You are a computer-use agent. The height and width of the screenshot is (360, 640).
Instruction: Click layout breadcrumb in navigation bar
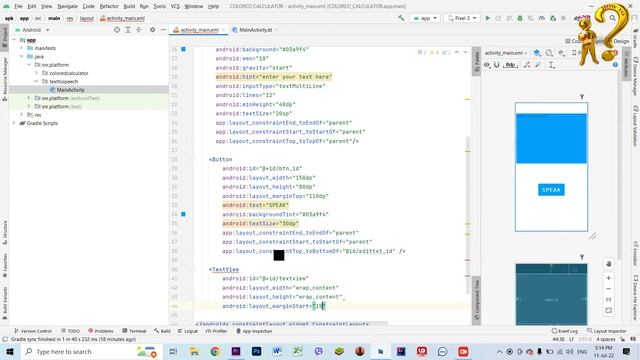(87, 18)
